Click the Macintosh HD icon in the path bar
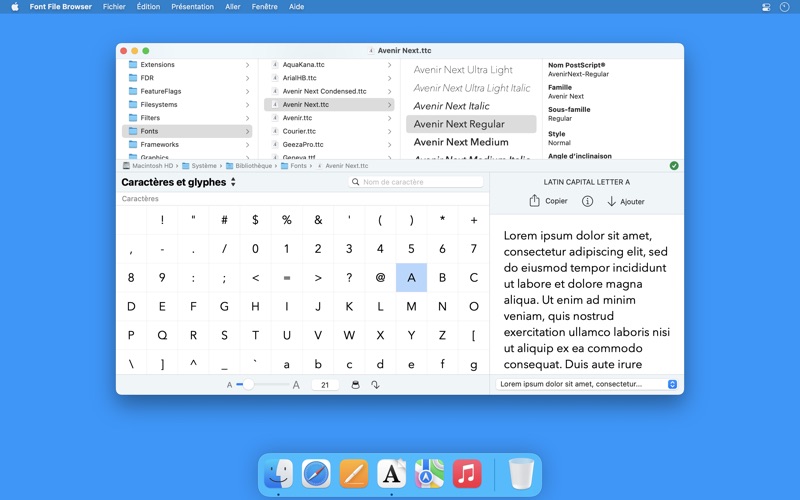Screen dimensions: 800x500 (126, 166)
